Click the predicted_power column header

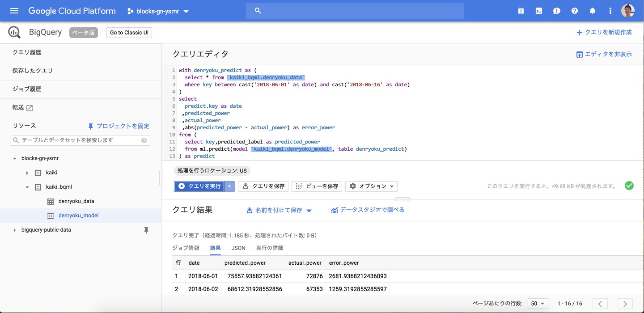point(245,263)
